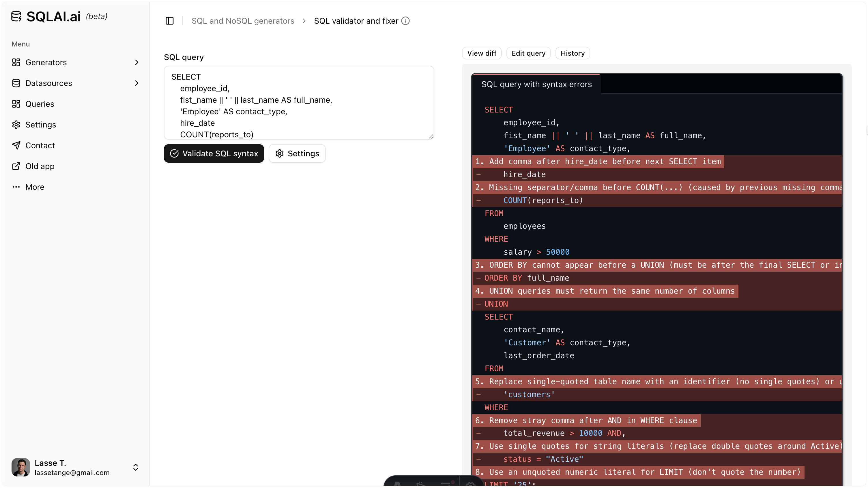Image resolution: width=868 pixels, height=488 pixels.
Task: Click the Datasources database icon
Action: (16, 83)
